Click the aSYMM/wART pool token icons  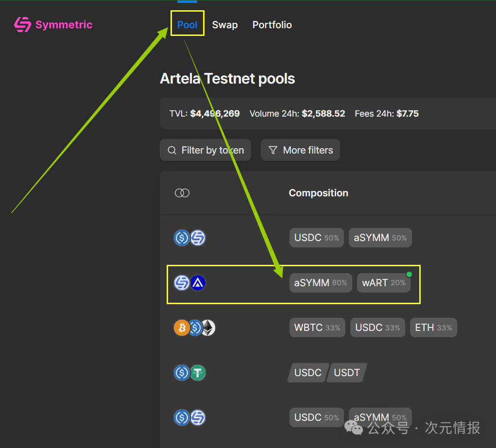point(189,283)
